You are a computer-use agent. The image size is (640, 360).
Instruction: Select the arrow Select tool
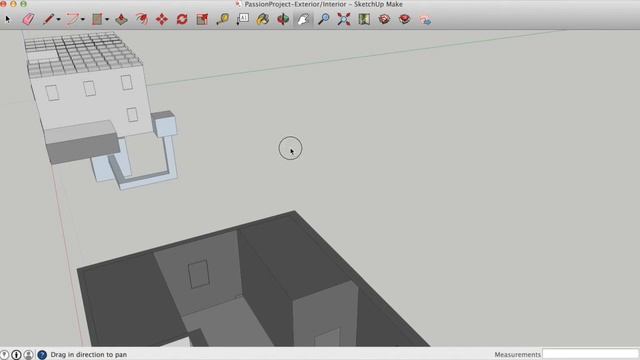8,19
